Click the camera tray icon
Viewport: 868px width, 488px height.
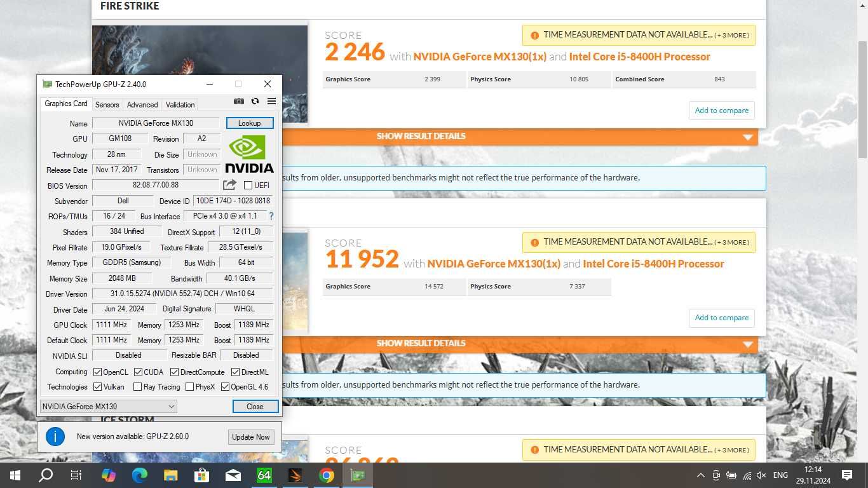[x=716, y=475]
